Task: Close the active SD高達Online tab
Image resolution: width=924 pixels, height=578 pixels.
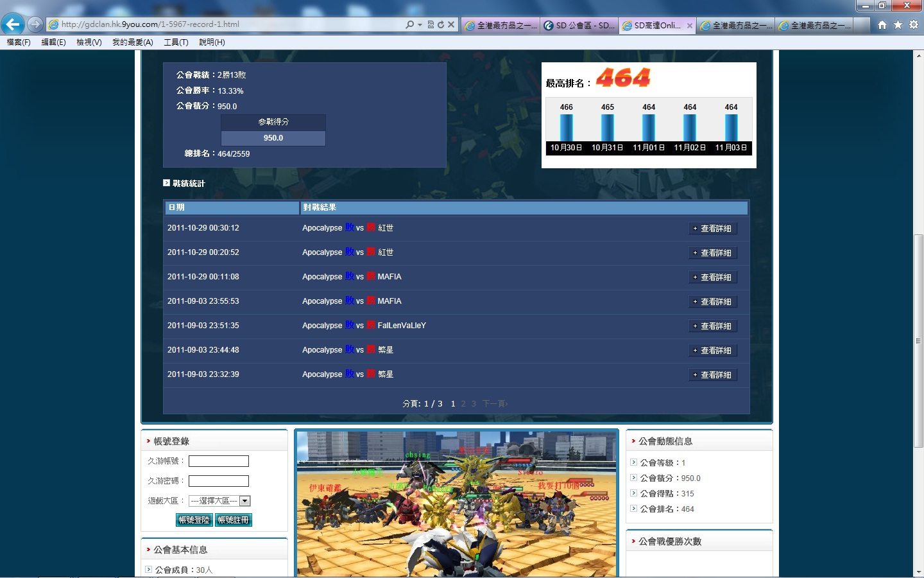Action: pos(690,26)
